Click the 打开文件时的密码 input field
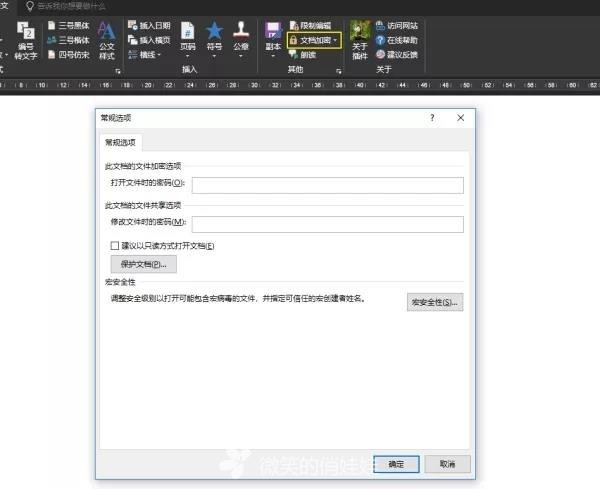This screenshot has height=489, width=600. pos(328,185)
